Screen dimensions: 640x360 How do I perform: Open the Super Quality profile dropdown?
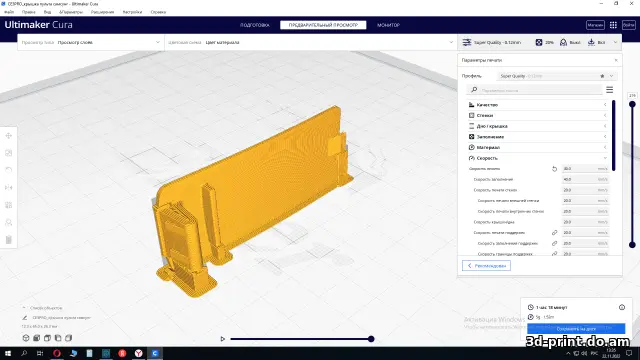pyautogui.click(x=557, y=76)
